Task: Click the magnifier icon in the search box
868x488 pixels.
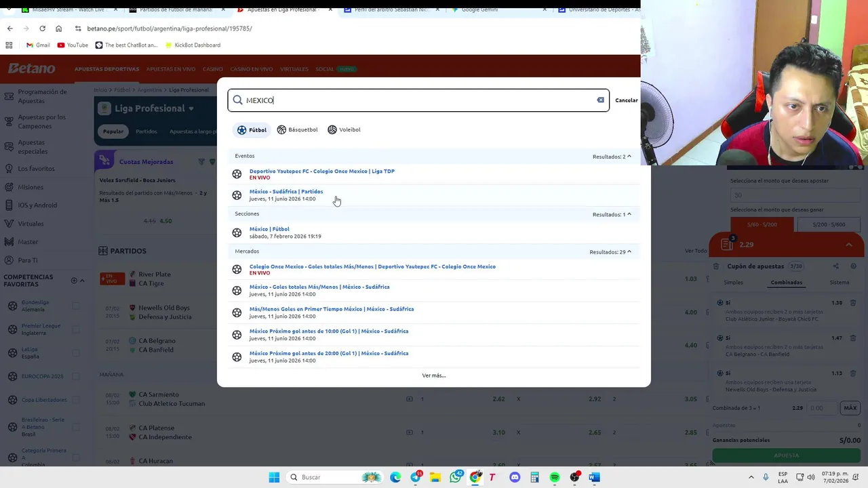Action: (238, 100)
